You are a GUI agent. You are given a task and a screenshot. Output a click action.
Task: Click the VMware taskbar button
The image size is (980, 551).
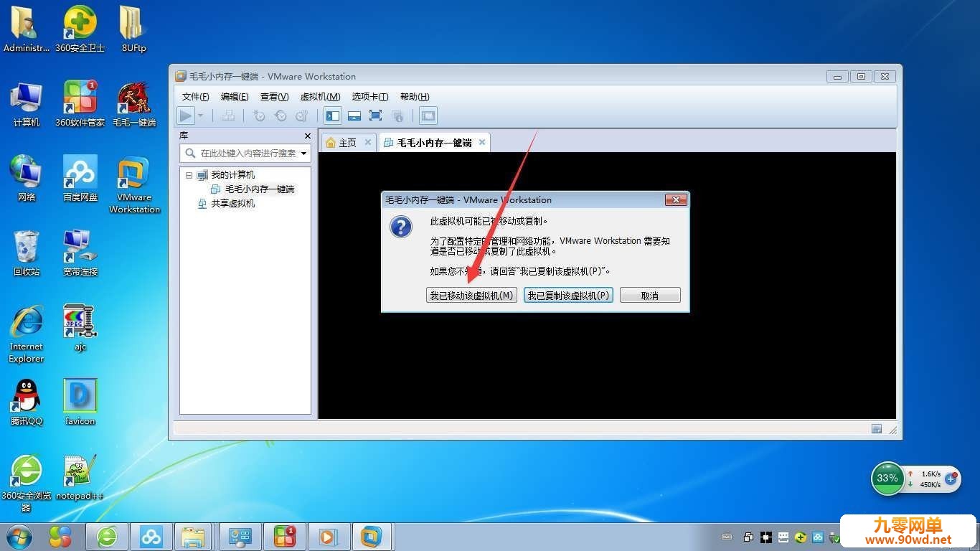click(371, 537)
